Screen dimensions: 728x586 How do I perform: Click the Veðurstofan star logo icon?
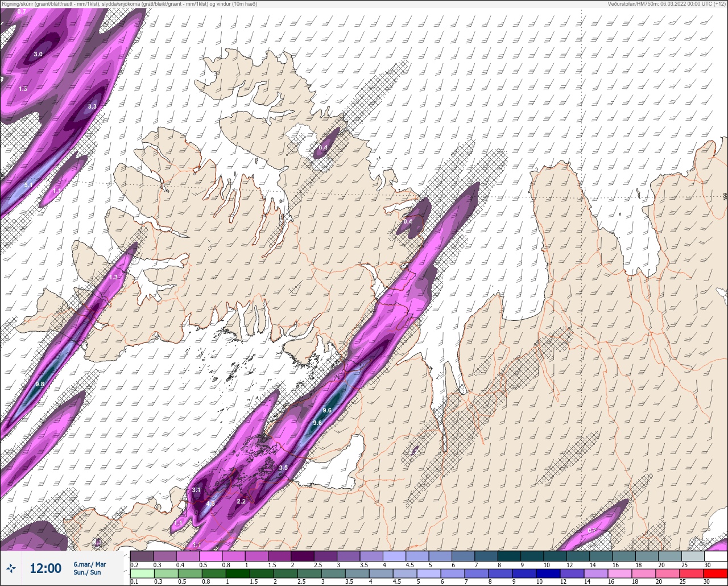coord(11,568)
